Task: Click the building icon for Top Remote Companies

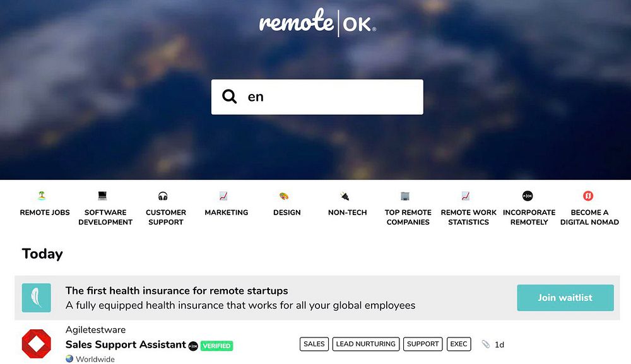Action: (x=405, y=196)
